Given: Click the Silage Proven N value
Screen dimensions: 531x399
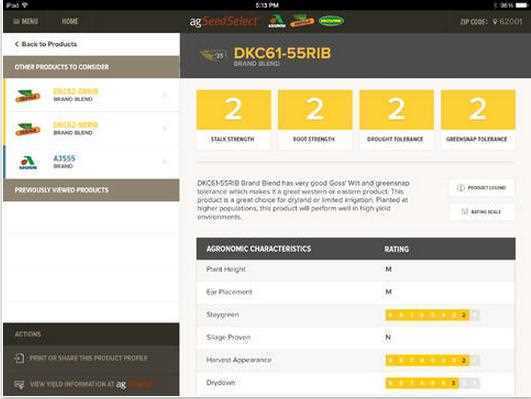Looking at the screenshot, I should point(388,337).
